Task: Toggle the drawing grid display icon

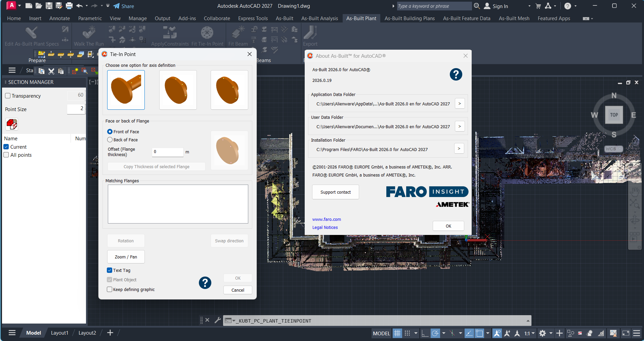Action: tap(397, 333)
